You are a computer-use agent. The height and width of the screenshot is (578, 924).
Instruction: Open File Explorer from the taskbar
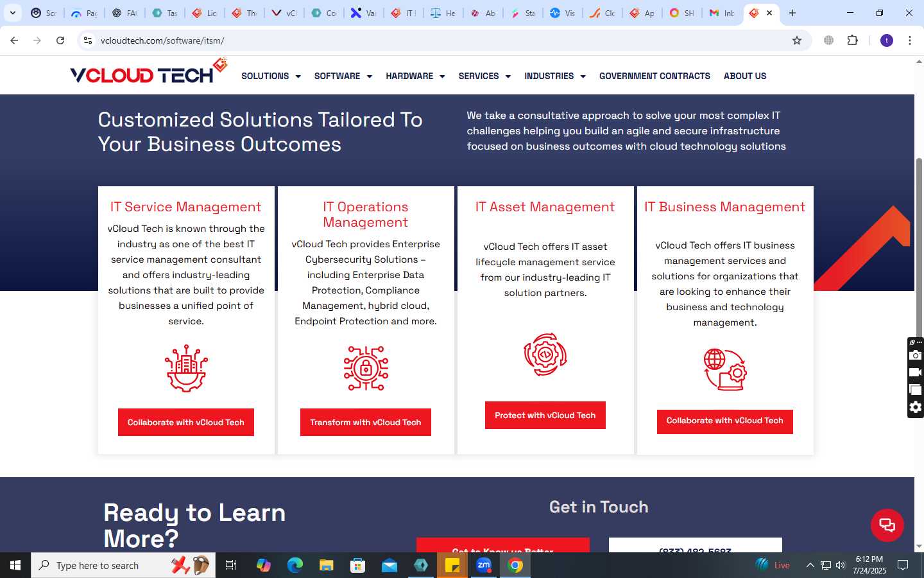[x=327, y=565]
